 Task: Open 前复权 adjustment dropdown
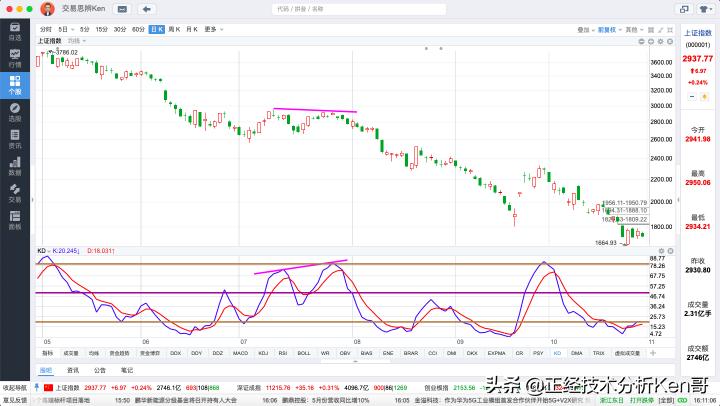click(x=609, y=30)
